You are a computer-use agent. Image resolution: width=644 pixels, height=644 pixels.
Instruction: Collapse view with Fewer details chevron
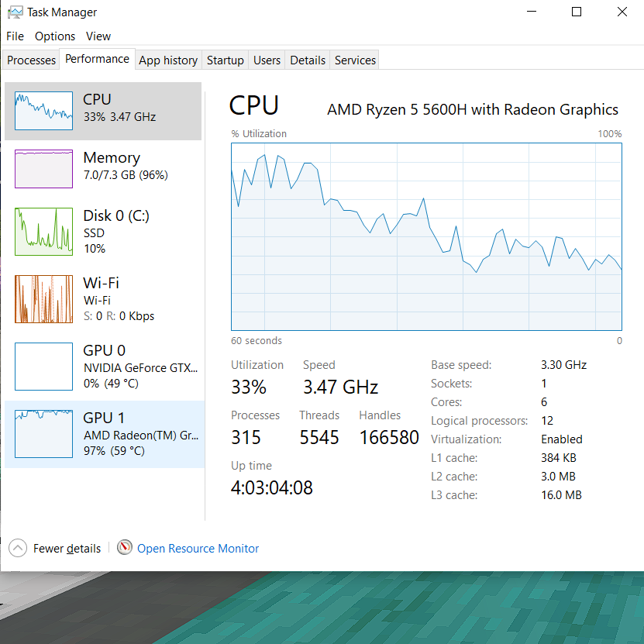coord(18,548)
